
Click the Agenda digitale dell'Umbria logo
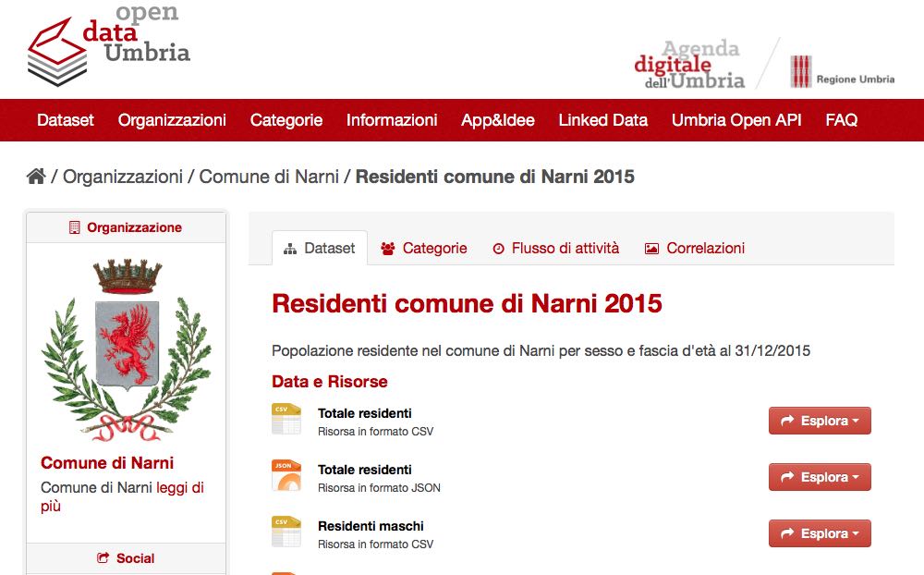click(x=690, y=65)
